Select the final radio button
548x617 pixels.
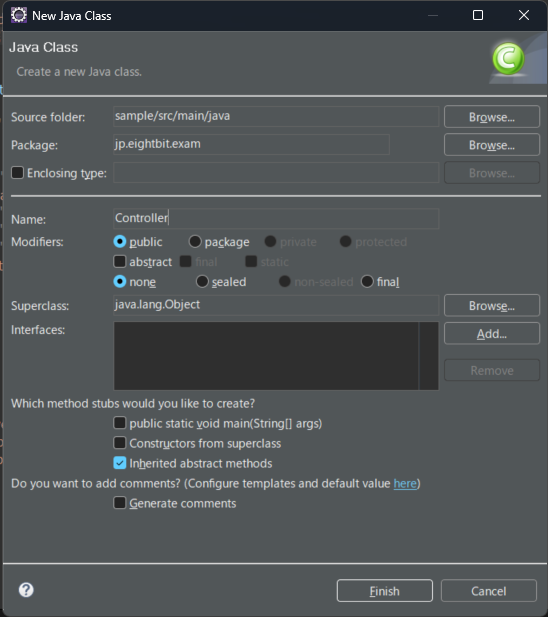(367, 281)
